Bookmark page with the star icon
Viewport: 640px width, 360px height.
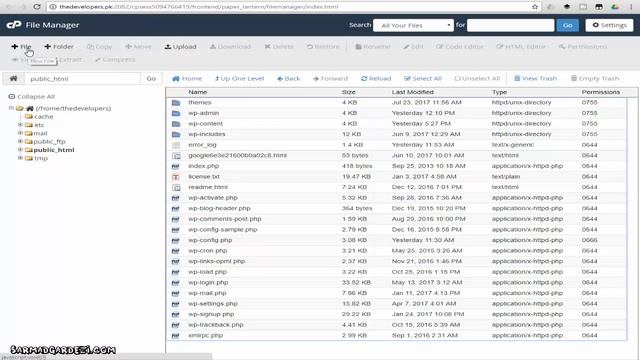click(x=535, y=7)
